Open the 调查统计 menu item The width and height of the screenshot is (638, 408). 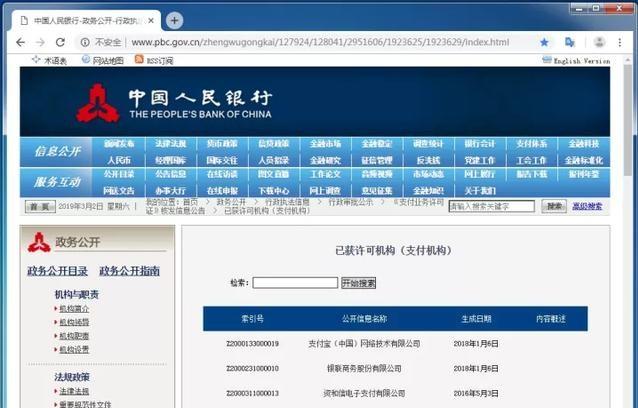coord(428,144)
